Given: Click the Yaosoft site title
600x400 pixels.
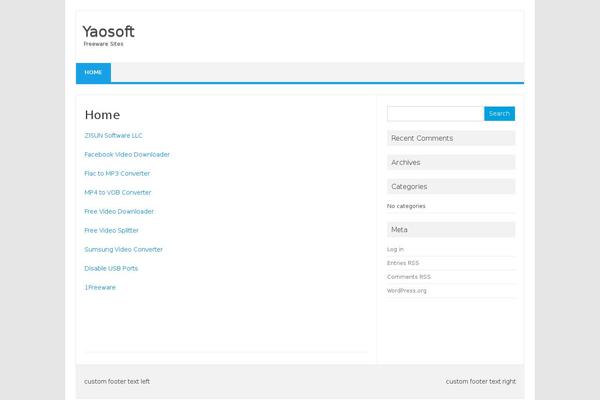Looking at the screenshot, I should (108, 31).
